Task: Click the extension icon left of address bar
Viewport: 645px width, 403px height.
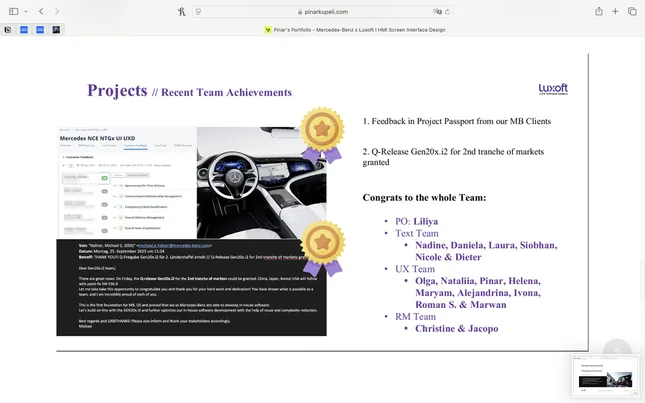Action: click(180, 11)
